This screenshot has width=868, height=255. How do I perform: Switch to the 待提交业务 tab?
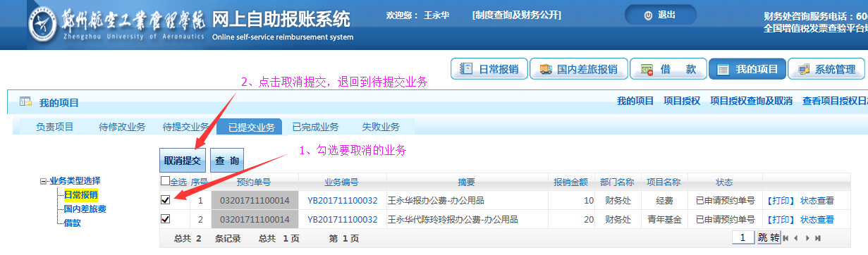click(x=185, y=127)
